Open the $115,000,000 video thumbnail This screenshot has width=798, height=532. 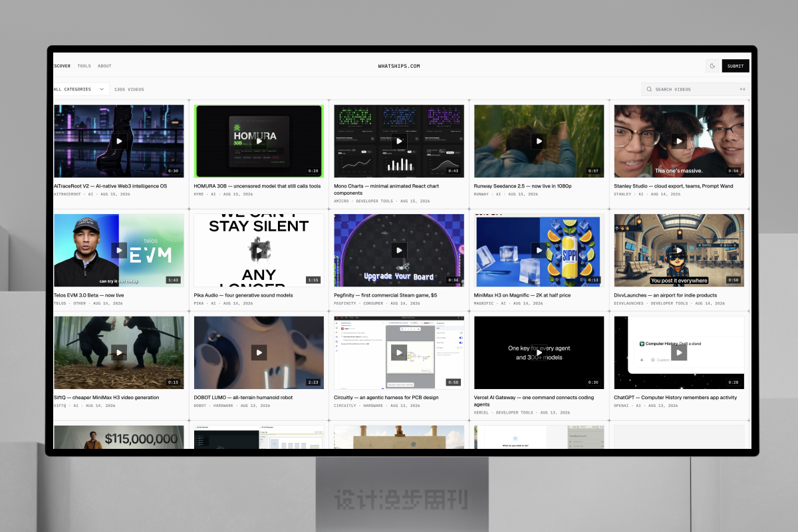[119, 437]
